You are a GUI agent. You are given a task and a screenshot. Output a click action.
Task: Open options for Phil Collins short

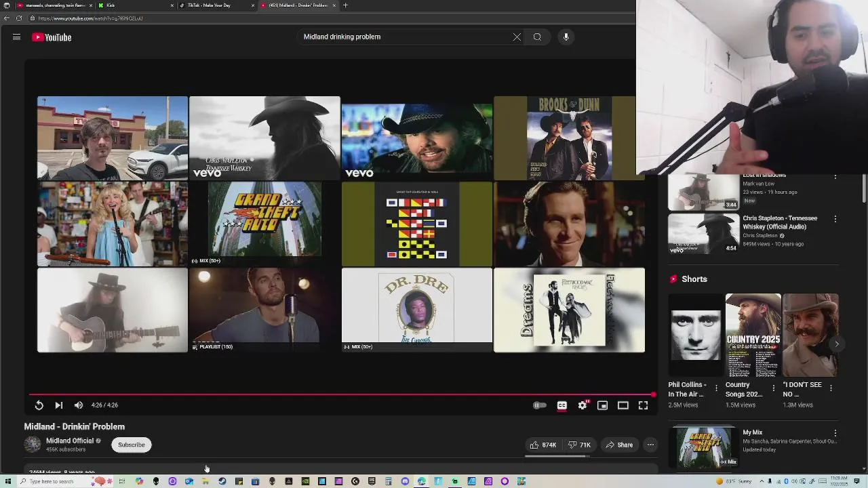point(716,388)
